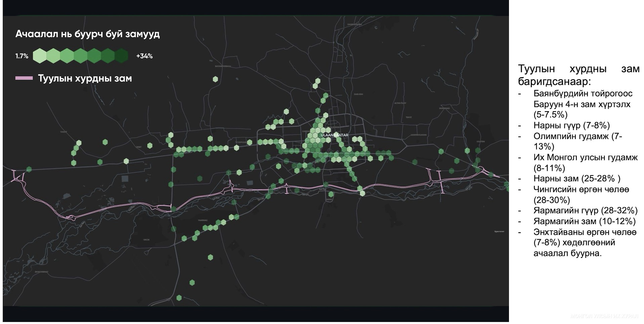644x324 pixels.
Task: Click the southernmost green hexagon on the map
Action: (x=179, y=297)
